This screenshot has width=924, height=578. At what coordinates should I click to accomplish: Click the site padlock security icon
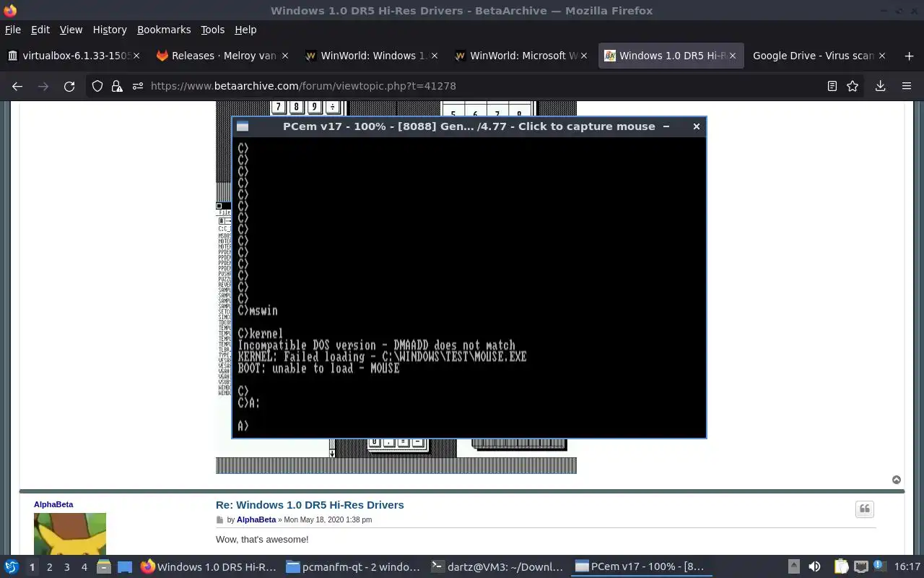(117, 86)
